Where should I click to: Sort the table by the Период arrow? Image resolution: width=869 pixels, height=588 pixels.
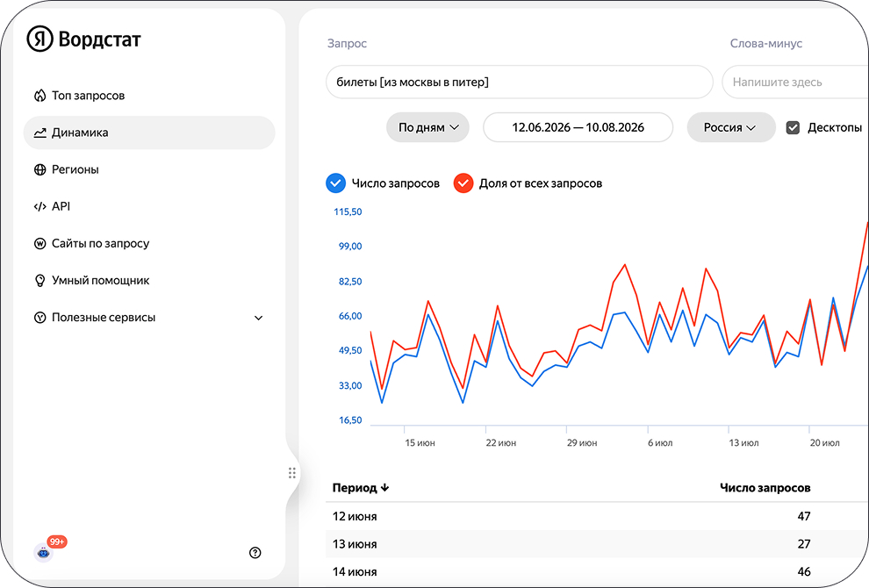[x=384, y=488]
